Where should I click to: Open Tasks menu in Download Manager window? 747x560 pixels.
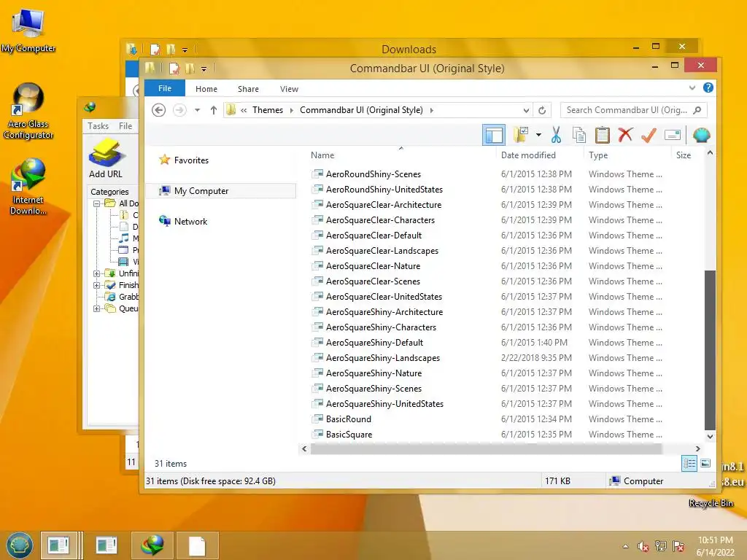[98, 126]
